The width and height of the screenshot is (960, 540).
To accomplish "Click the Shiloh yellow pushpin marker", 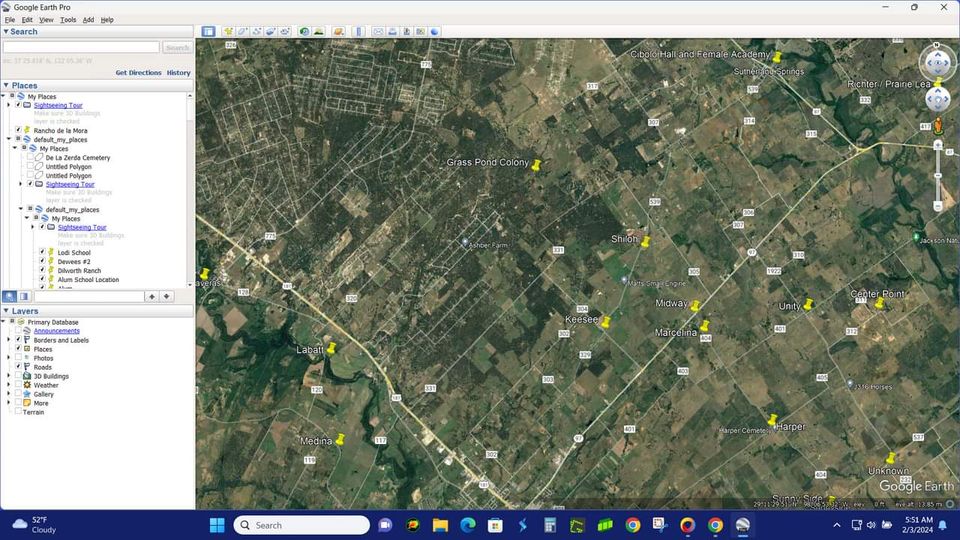I will [x=645, y=241].
